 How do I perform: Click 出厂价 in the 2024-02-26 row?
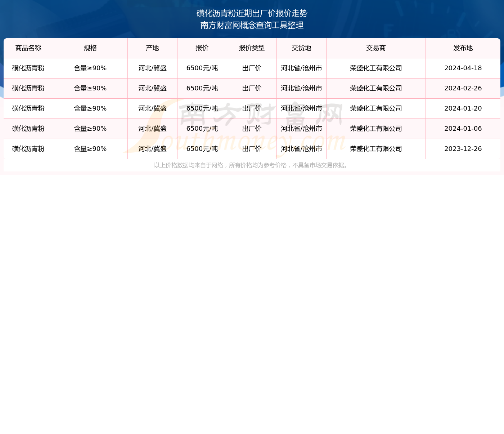[252, 88]
